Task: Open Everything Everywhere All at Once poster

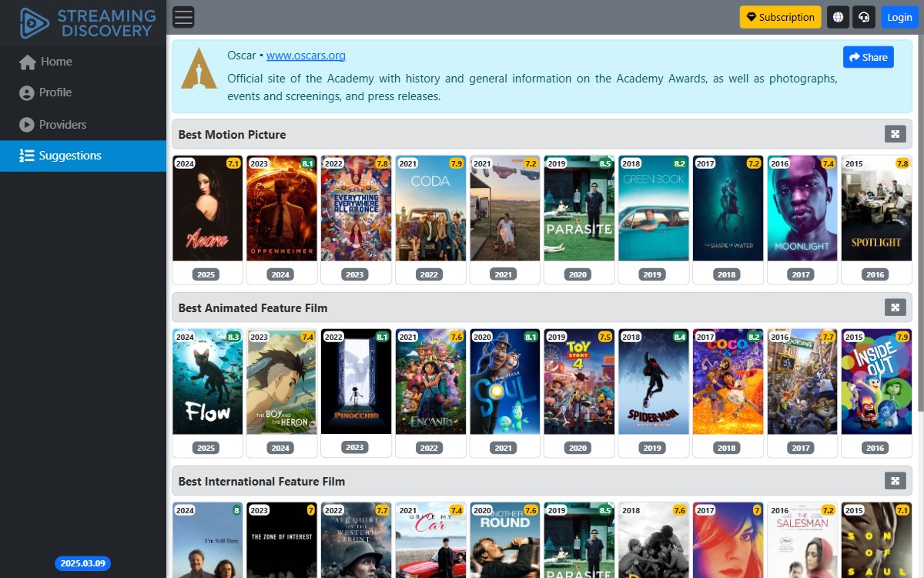Action: [355, 208]
